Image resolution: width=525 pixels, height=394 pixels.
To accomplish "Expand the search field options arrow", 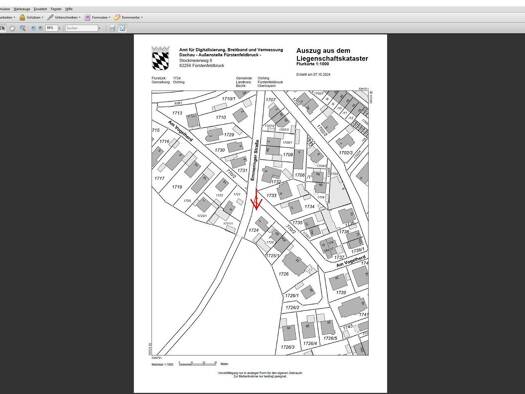I will (x=99, y=28).
